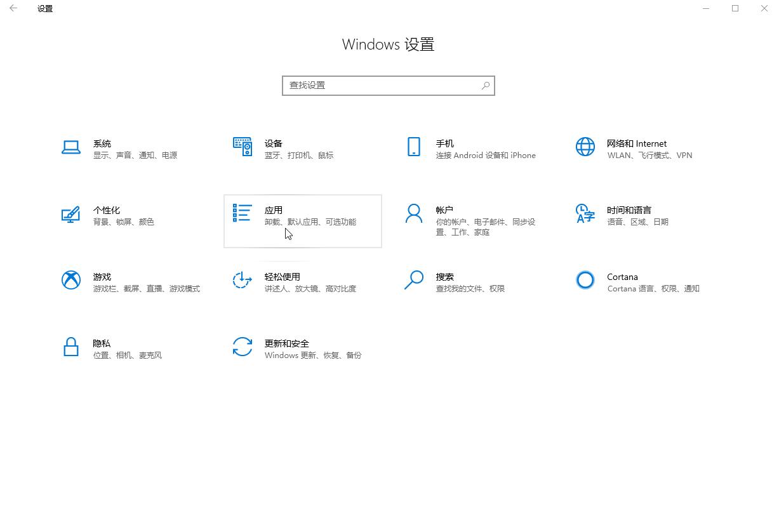
Task: Click the search magnifier in 查找设置
Action: tap(485, 85)
